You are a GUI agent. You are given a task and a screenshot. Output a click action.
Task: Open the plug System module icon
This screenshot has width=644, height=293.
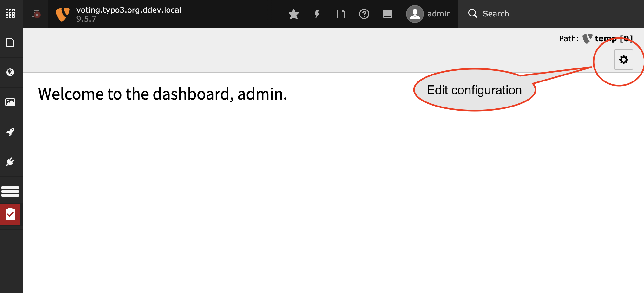tap(10, 162)
